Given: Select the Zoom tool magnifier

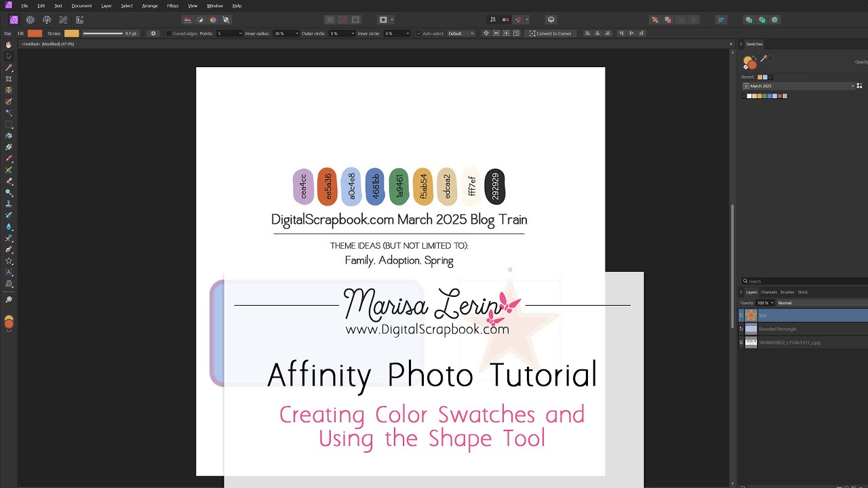Looking at the screenshot, I should click(x=9, y=300).
